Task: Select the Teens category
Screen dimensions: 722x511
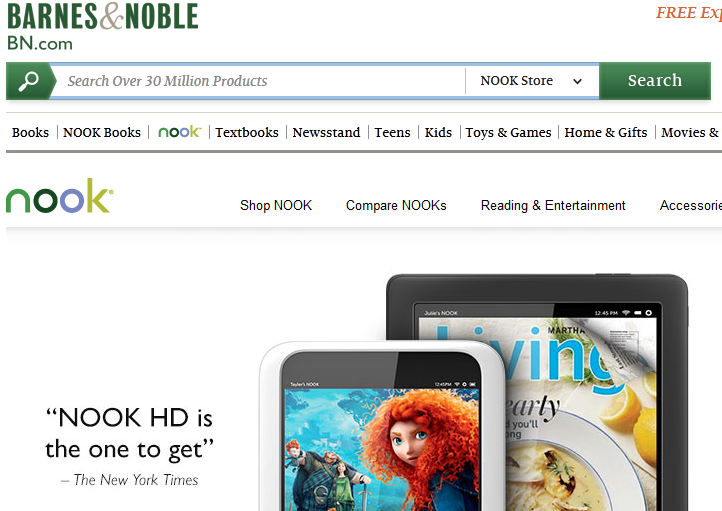Action: click(392, 133)
